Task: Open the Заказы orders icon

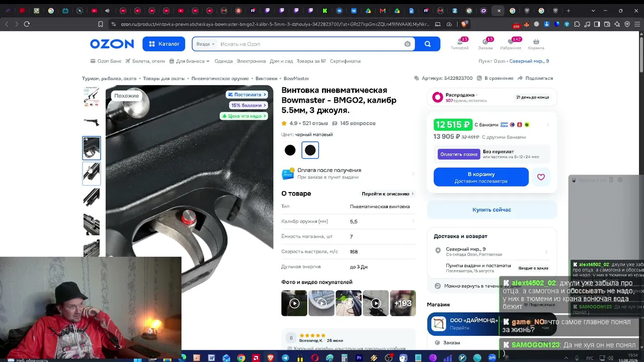Action: point(486,44)
